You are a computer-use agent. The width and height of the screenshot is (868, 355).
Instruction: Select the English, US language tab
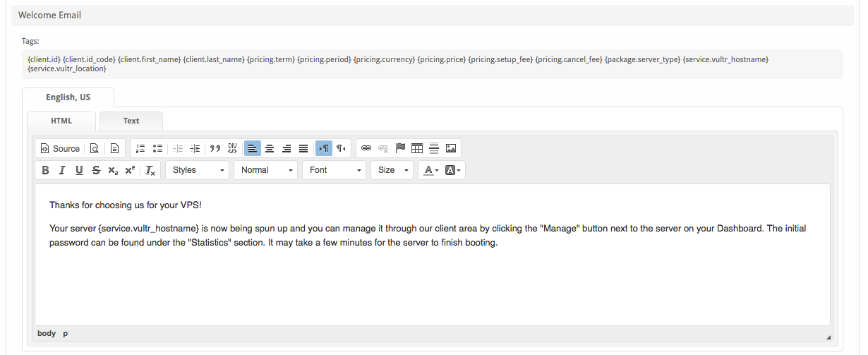click(x=68, y=97)
